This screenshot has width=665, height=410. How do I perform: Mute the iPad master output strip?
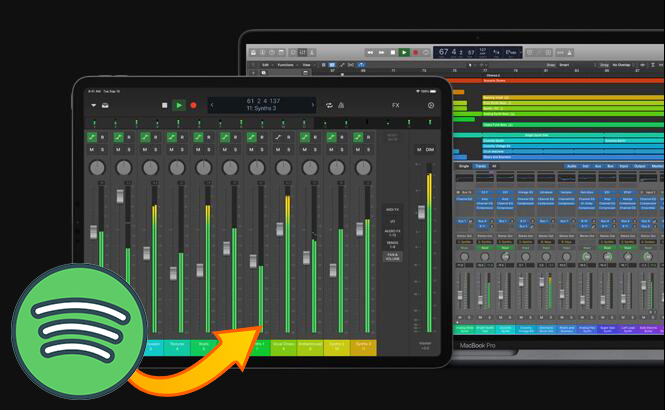(419, 150)
